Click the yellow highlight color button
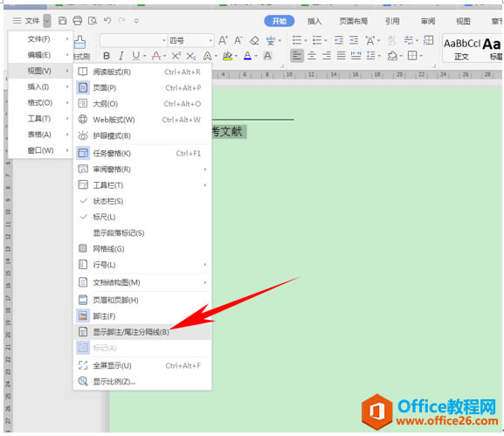This screenshot has width=504, height=436. [x=228, y=56]
